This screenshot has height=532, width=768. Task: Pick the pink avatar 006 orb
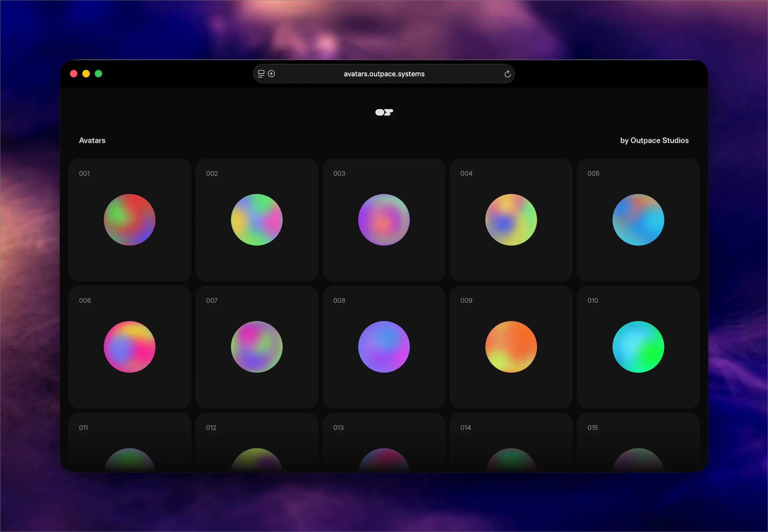coord(129,347)
